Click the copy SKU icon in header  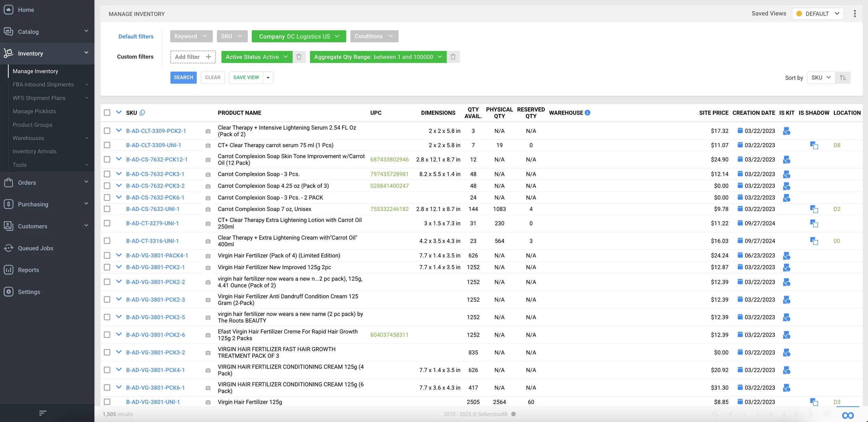click(142, 113)
